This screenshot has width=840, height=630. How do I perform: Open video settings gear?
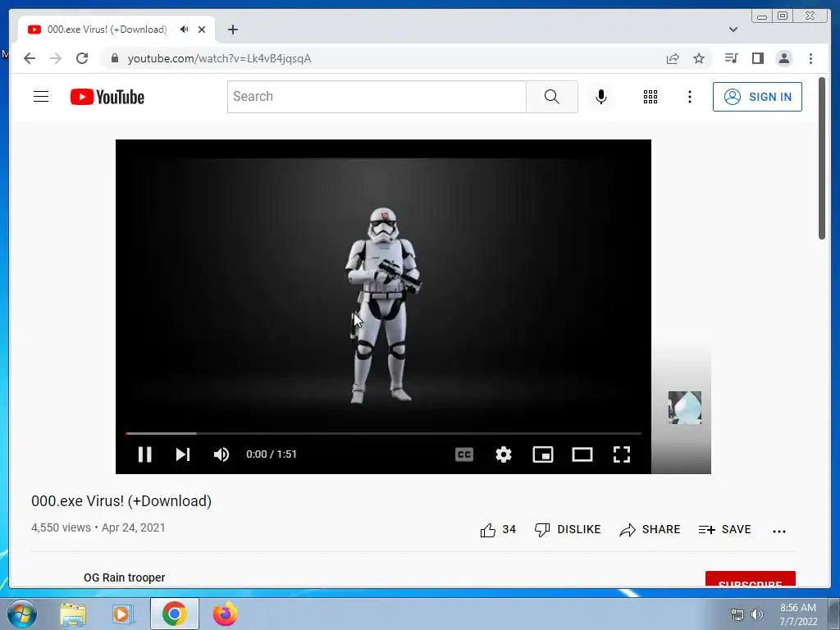(504, 454)
